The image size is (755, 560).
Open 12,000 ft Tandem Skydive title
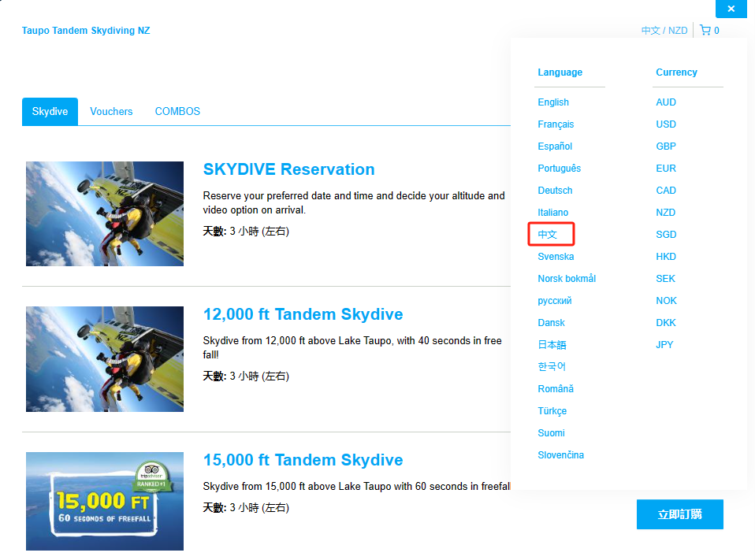tap(303, 314)
